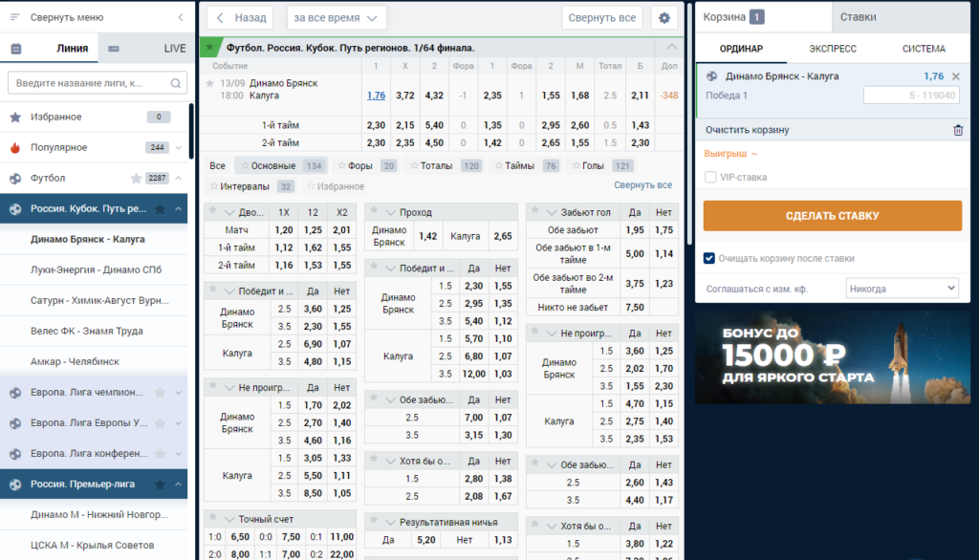Click the calendar icon beside Линия

click(16, 48)
